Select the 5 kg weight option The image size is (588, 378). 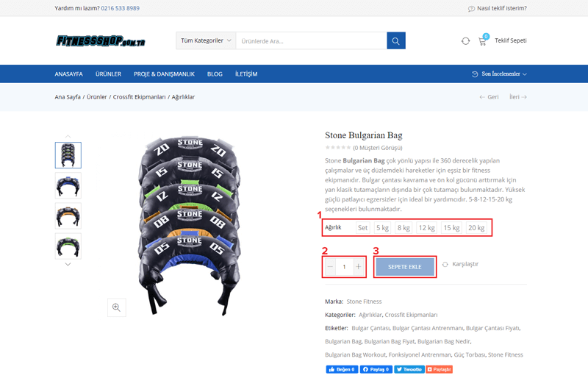click(x=382, y=228)
